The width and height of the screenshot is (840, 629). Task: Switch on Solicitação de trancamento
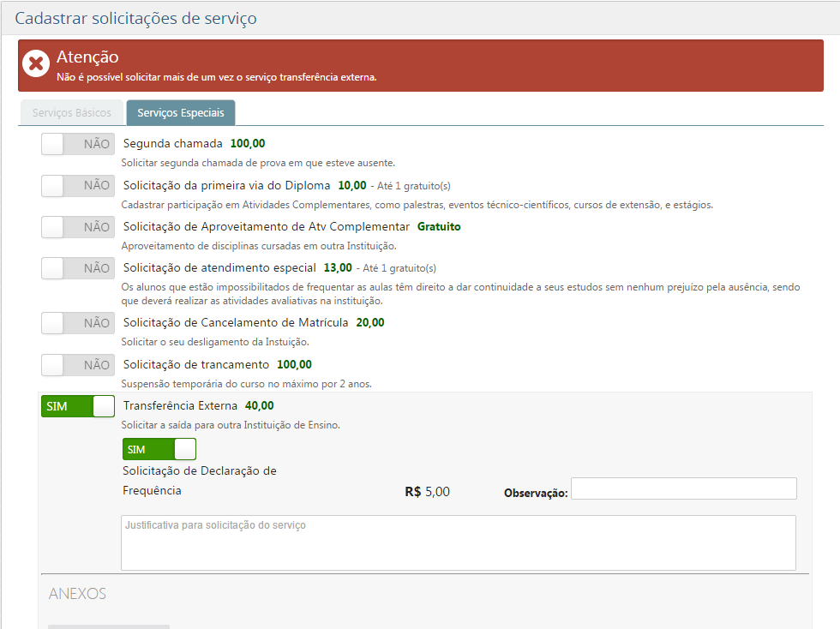(x=78, y=365)
